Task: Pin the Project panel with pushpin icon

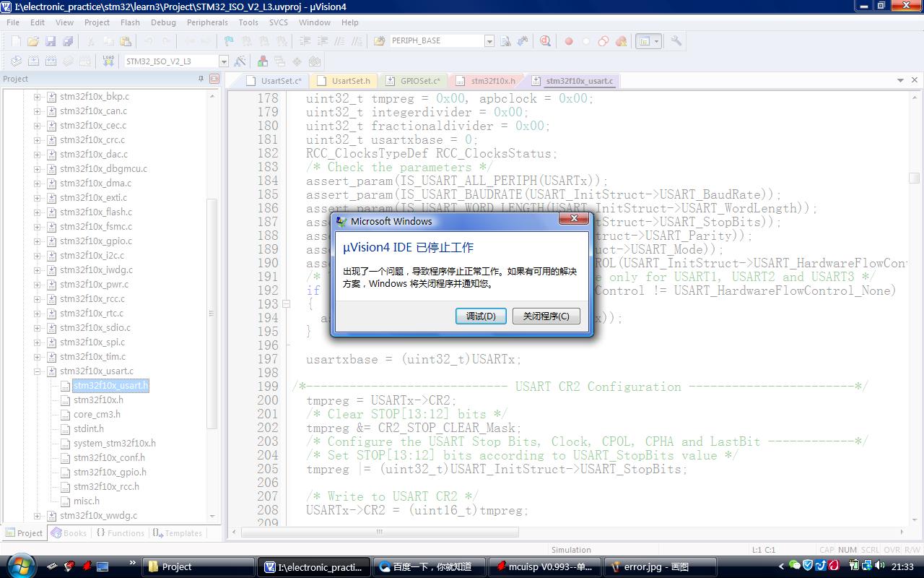Action: click(x=201, y=79)
